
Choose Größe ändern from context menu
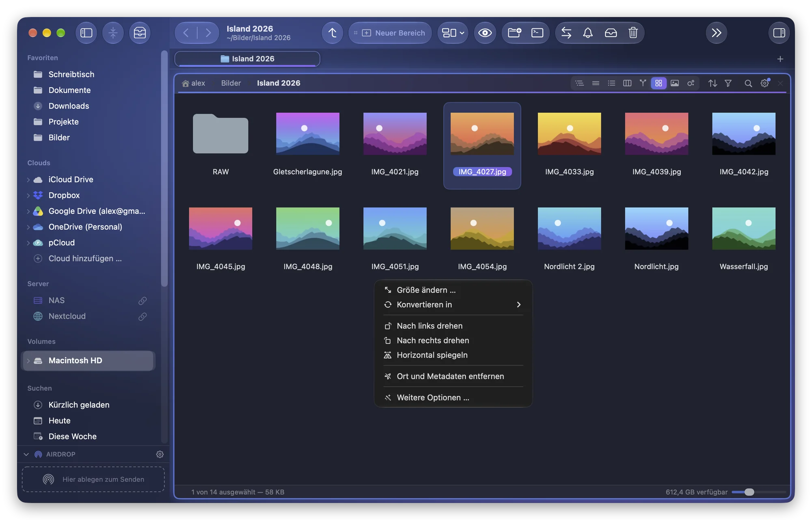(453, 290)
